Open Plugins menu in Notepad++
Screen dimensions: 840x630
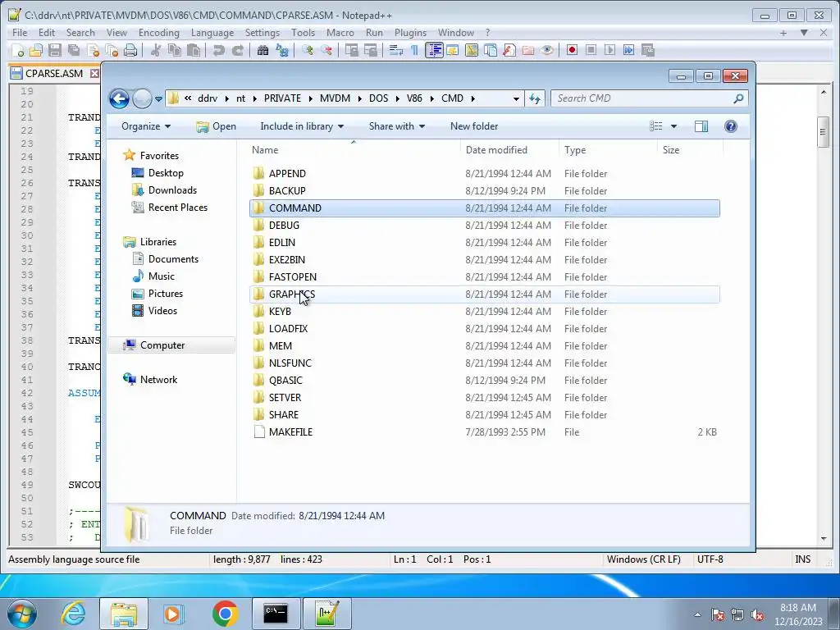coord(410,33)
